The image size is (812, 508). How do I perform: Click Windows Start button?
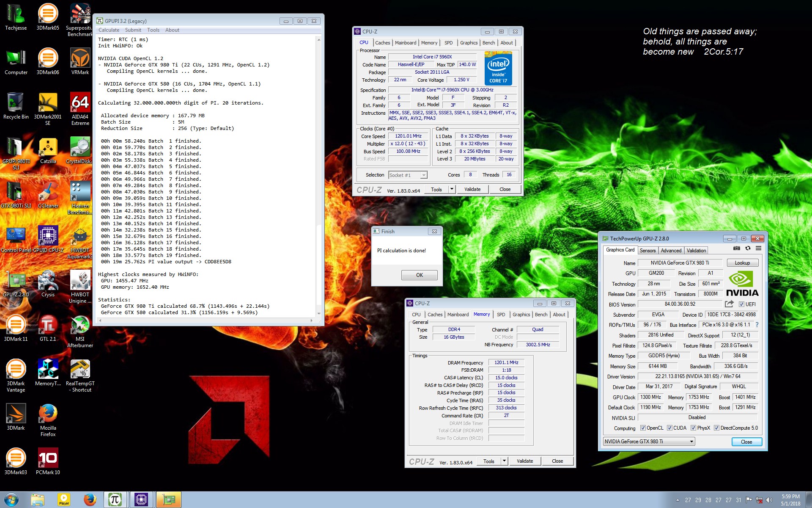[11, 500]
